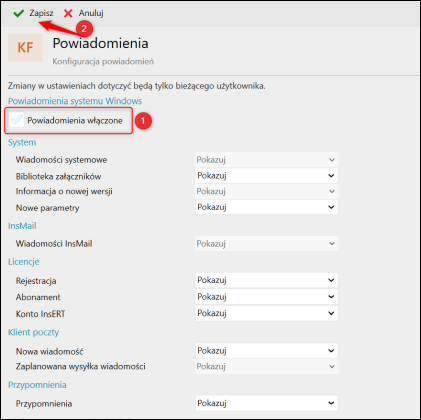Click the red X Anuluj icon
421x420 pixels.
pos(68,13)
